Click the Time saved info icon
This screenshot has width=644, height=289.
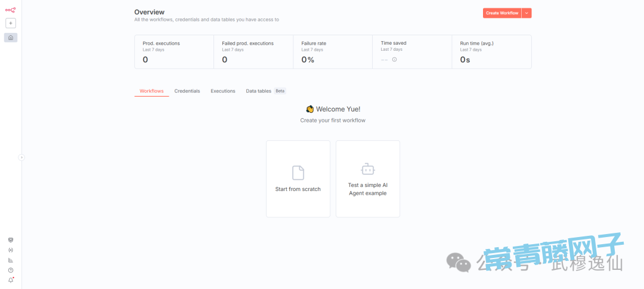click(394, 59)
